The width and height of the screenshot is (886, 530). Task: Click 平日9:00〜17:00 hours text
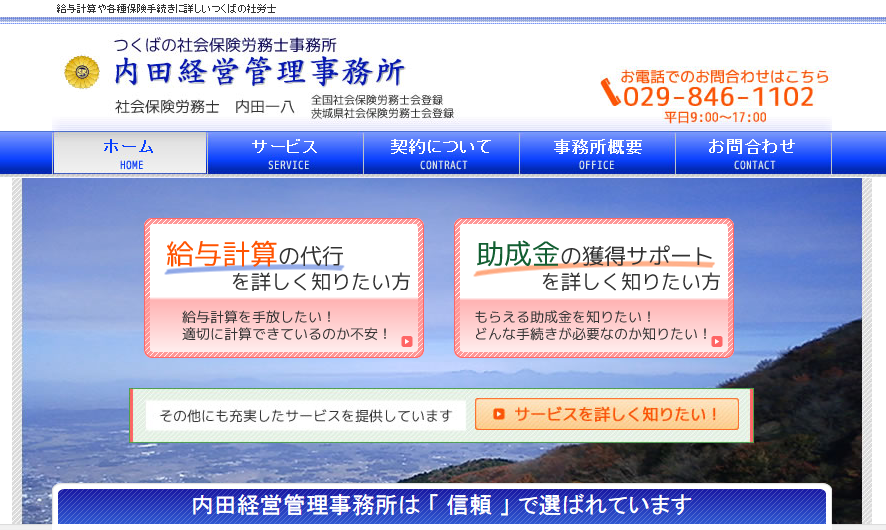[x=715, y=118]
